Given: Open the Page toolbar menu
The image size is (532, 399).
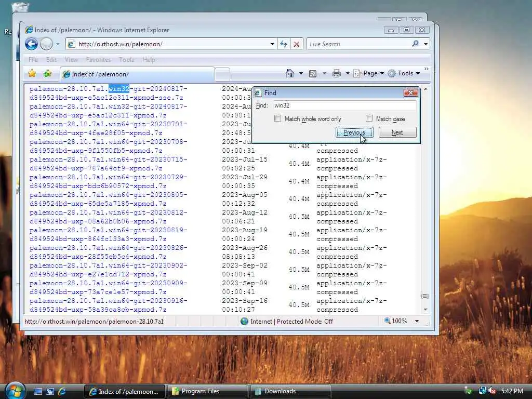Looking at the screenshot, I should click(x=369, y=73).
